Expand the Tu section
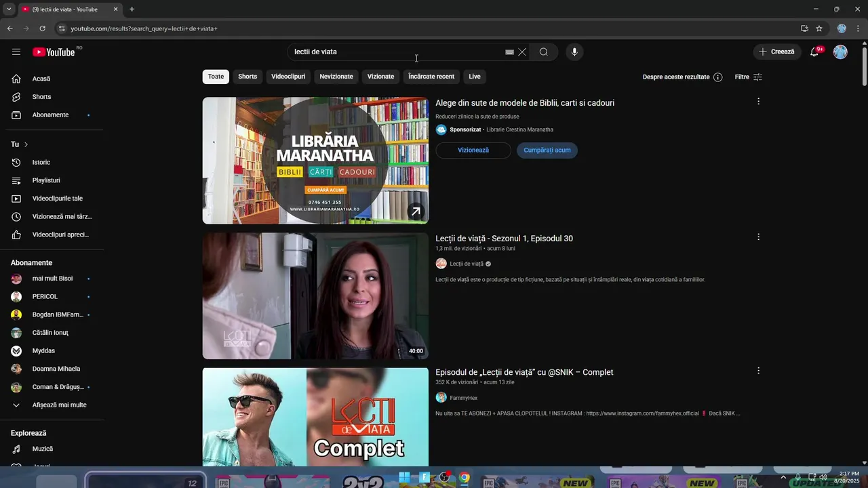This screenshot has height=488, width=868. (x=20, y=144)
